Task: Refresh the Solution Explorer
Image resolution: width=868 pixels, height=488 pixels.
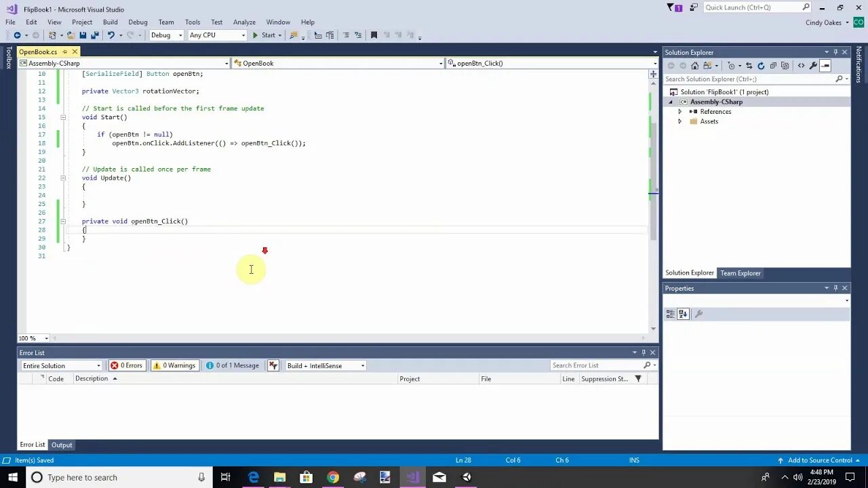Action: [x=761, y=66]
